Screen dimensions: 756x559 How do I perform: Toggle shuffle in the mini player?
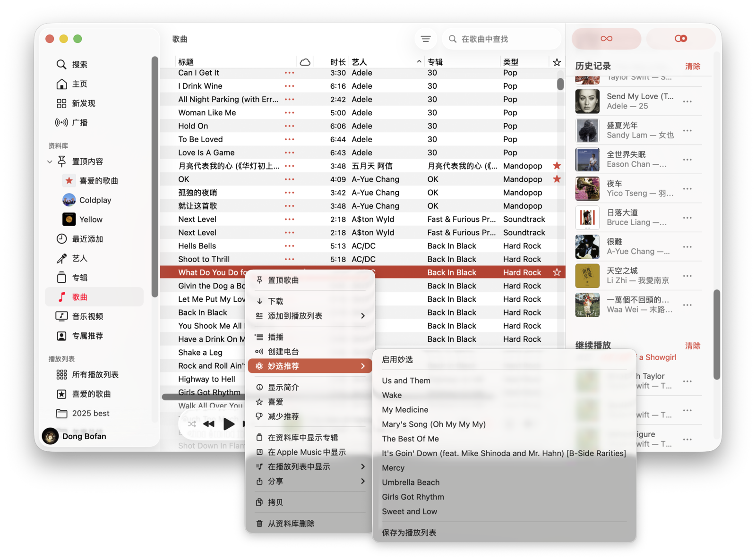click(192, 424)
